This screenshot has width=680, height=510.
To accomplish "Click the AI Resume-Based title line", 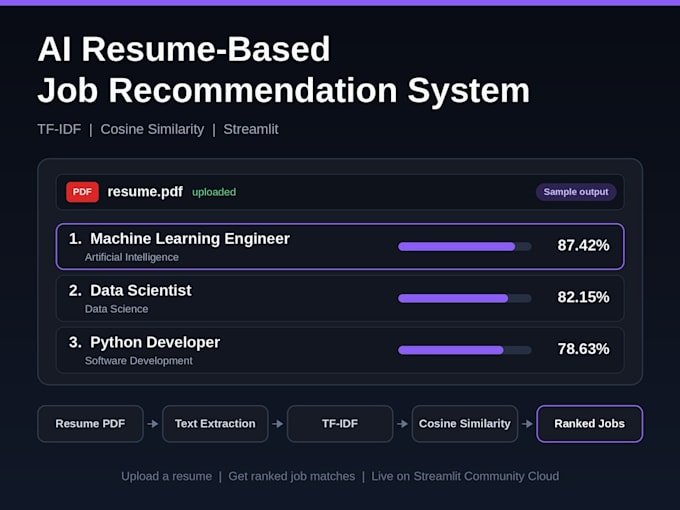I will (x=184, y=49).
